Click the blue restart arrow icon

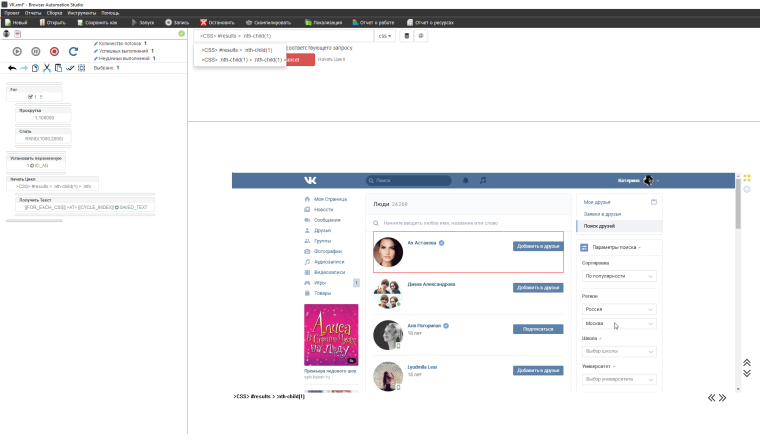pyautogui.click(x=73, y=51)
